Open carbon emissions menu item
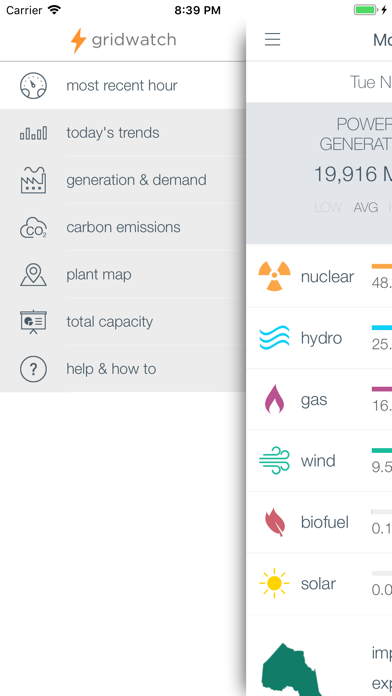 coord(123,227)
